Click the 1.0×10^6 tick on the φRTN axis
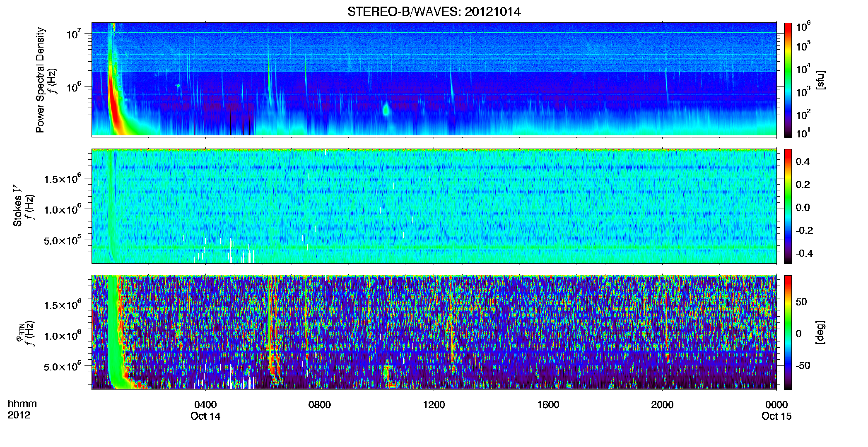868x447 pixels. click(63, 336)
